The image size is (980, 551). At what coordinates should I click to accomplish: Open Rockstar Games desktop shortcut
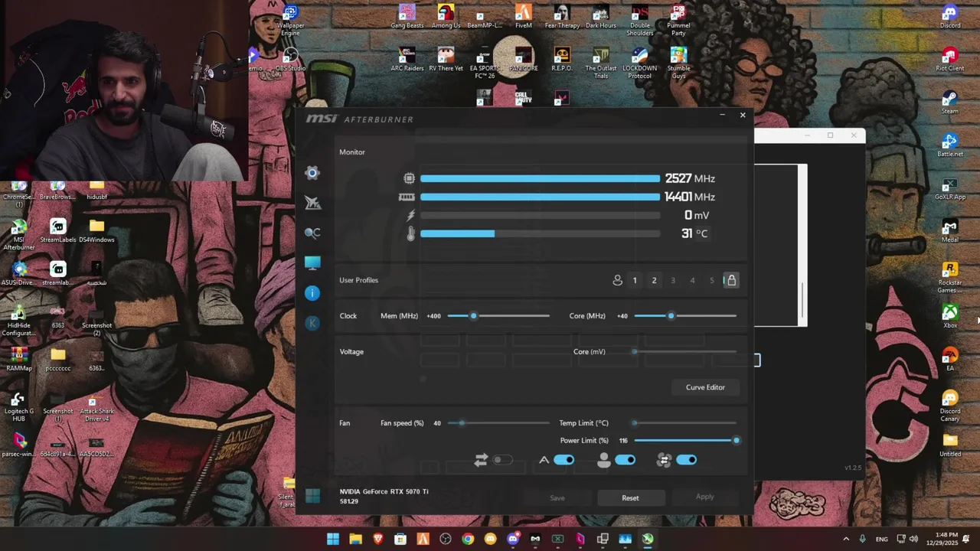950,277
